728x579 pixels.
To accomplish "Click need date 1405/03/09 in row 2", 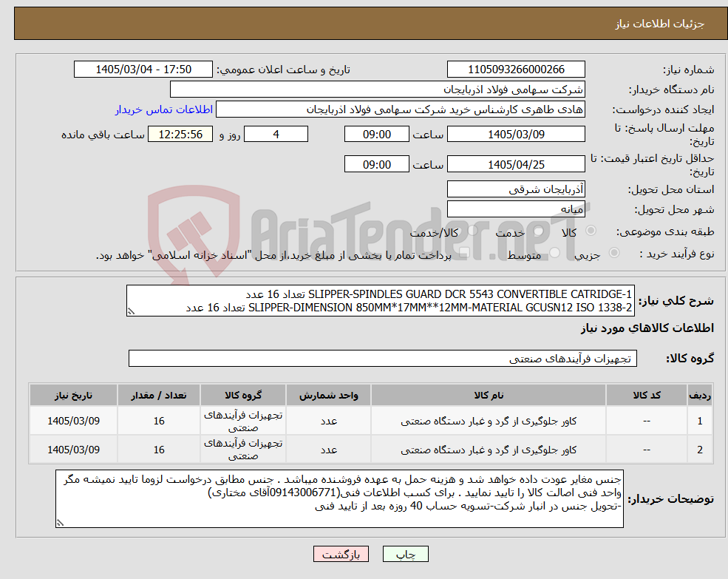I will pyautogui.click(x=73, y=450).
